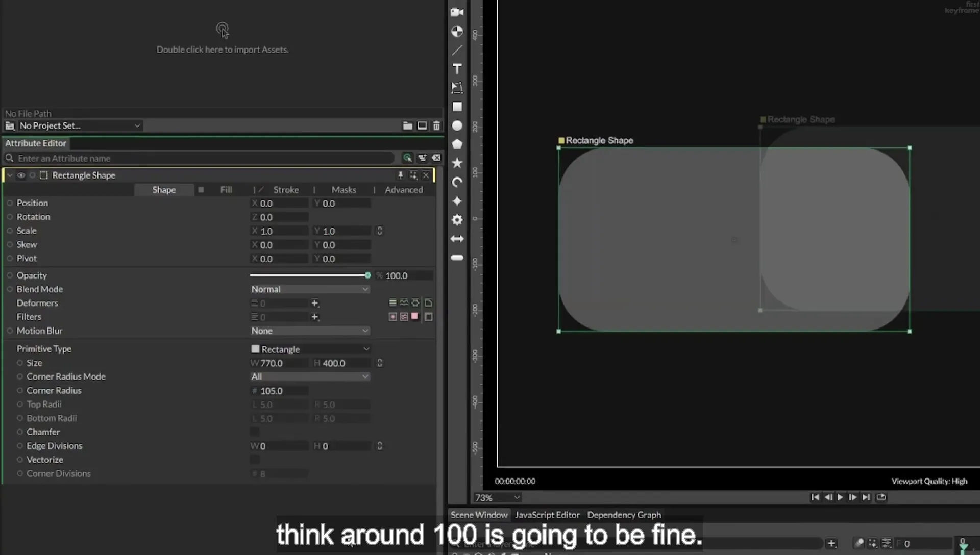Toggle Rectangle Shape layer visibility eye
The width and height of the screenshot is (980, 555).
(21, 175)
